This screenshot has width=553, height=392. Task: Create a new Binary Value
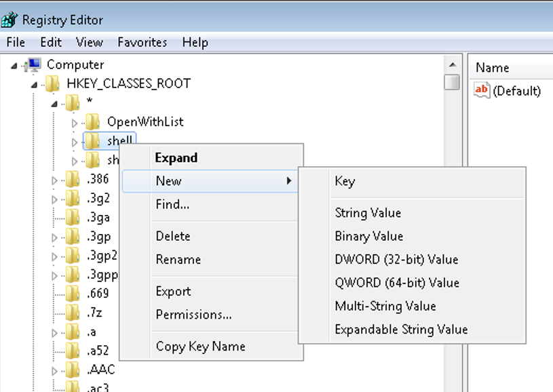[412, 236]
